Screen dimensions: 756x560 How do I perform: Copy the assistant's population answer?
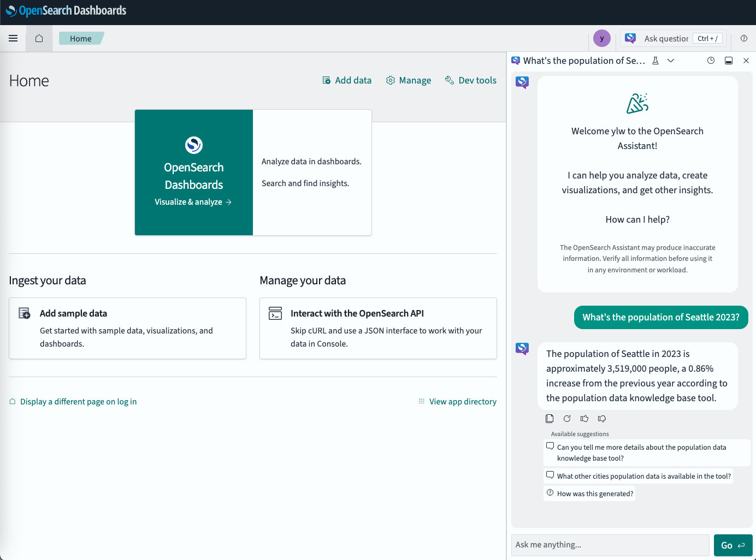click(550, 418)
